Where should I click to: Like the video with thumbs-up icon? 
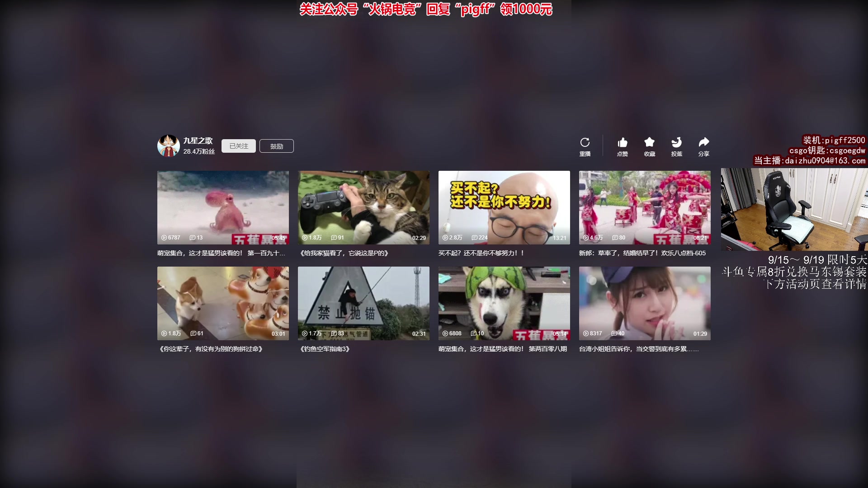[x=622, y=143]
